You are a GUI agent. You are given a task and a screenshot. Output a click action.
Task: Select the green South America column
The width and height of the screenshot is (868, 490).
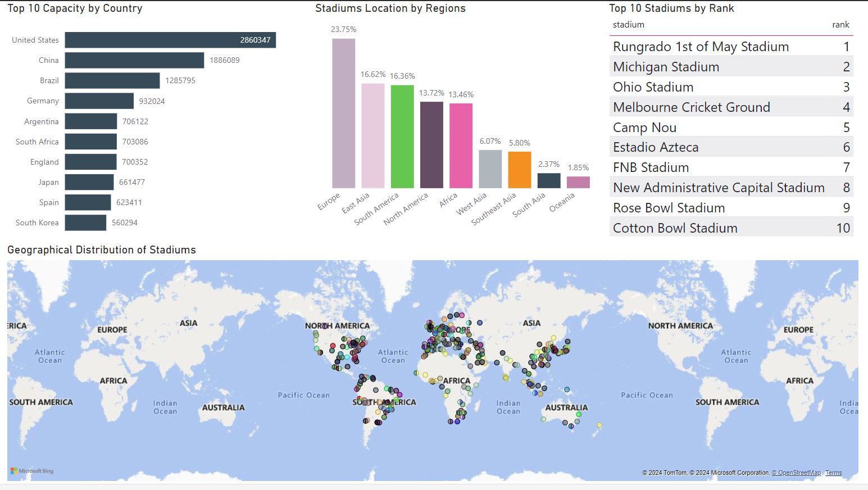point(402,137)
